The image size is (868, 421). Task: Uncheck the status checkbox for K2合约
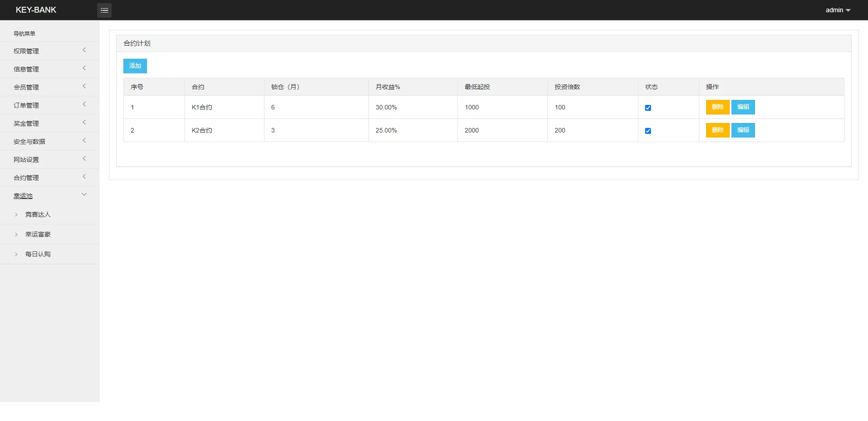pyautogui.click(x=648, y=131)
